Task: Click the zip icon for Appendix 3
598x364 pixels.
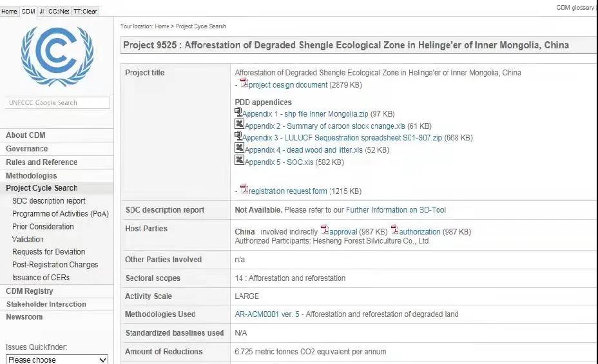Action: [x=238, y=136]
